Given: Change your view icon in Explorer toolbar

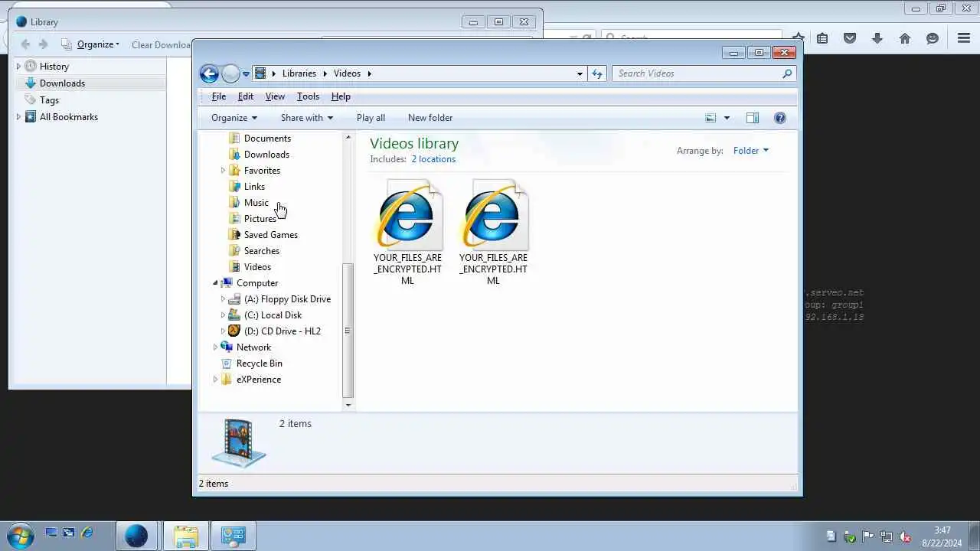Looking at the screenshot, I should tap(710, 118).
